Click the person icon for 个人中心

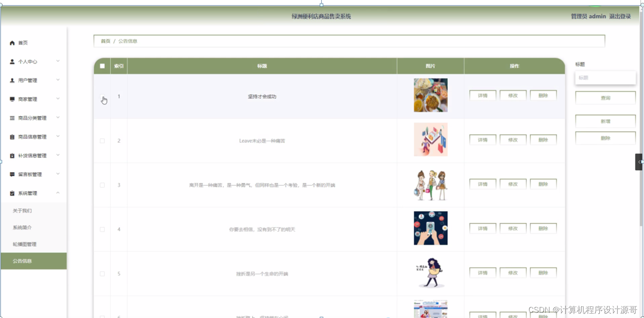[x=12, y=61]
